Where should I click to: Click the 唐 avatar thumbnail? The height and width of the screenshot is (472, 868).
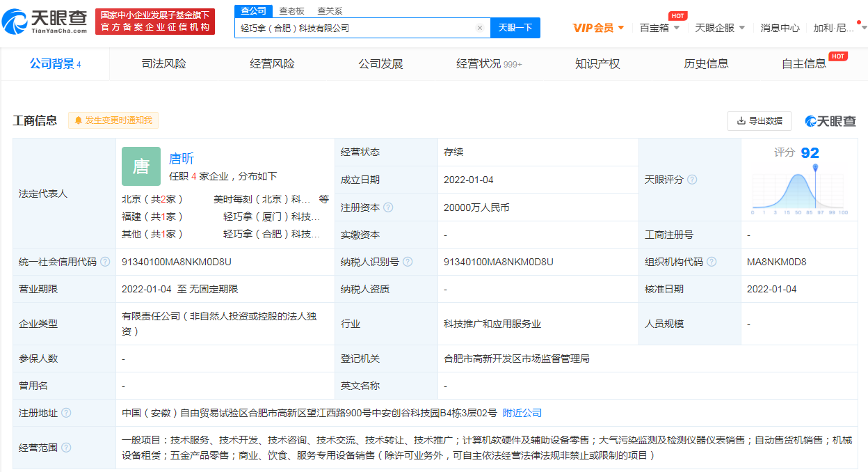[x=141, y=166]
